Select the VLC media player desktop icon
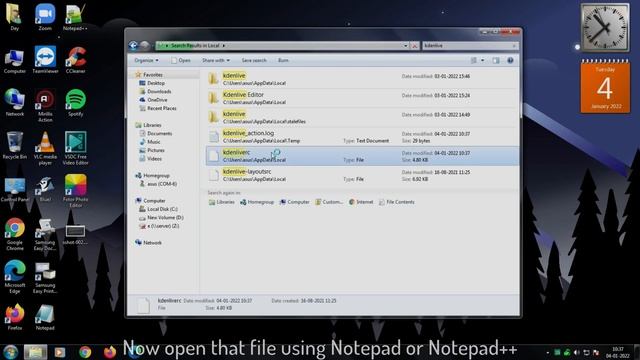The width and height of the screenshot is (640, 360). point(45,149)
